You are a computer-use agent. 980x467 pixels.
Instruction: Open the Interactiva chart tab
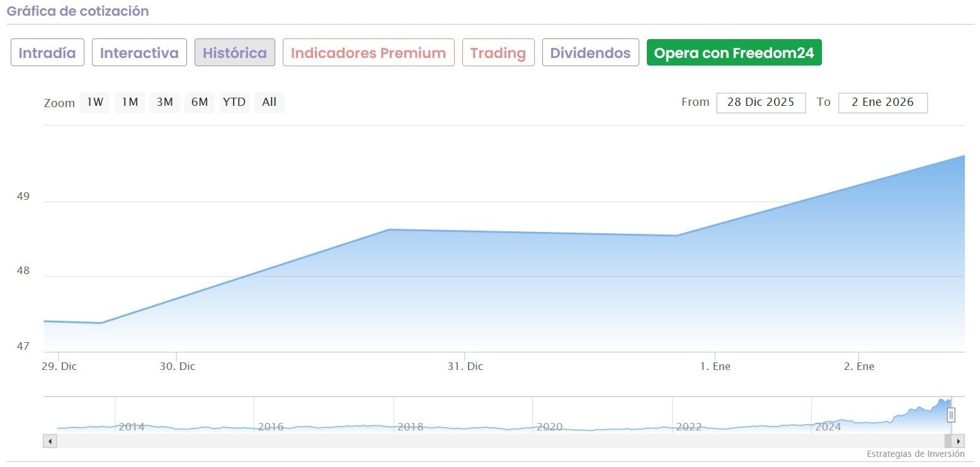tap(139, 53)
